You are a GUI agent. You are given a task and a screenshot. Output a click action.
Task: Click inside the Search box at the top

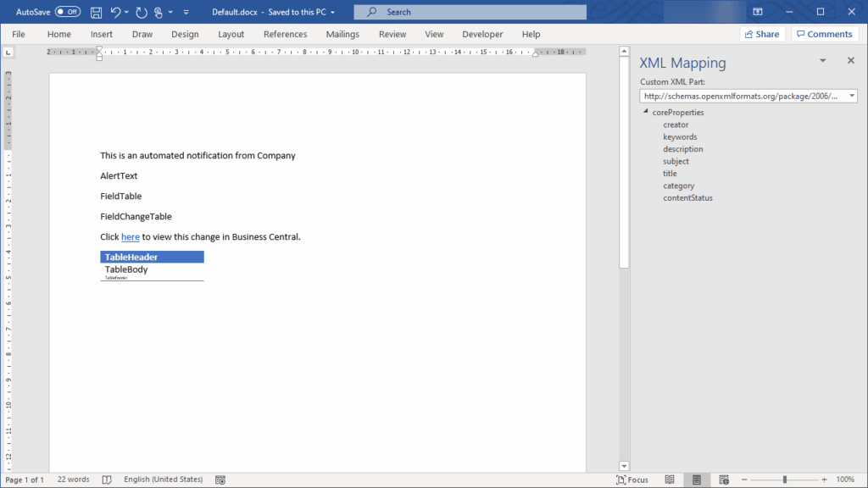[470, 12]
